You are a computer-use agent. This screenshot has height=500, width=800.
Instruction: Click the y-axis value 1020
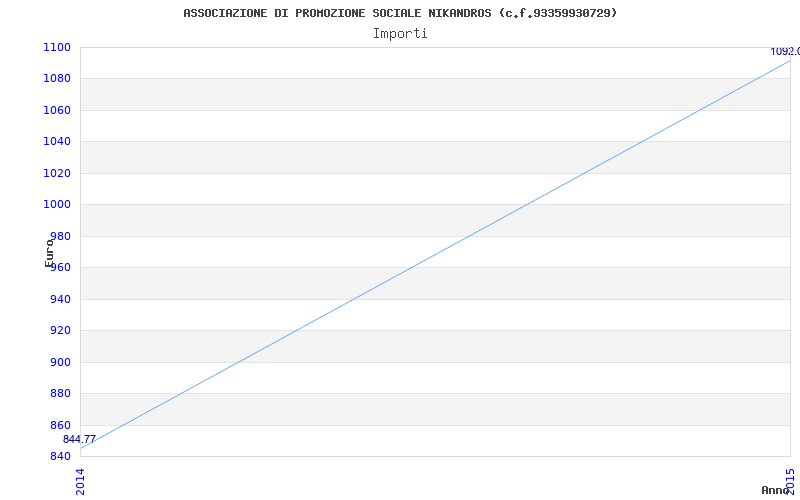[x=57, y=173]
